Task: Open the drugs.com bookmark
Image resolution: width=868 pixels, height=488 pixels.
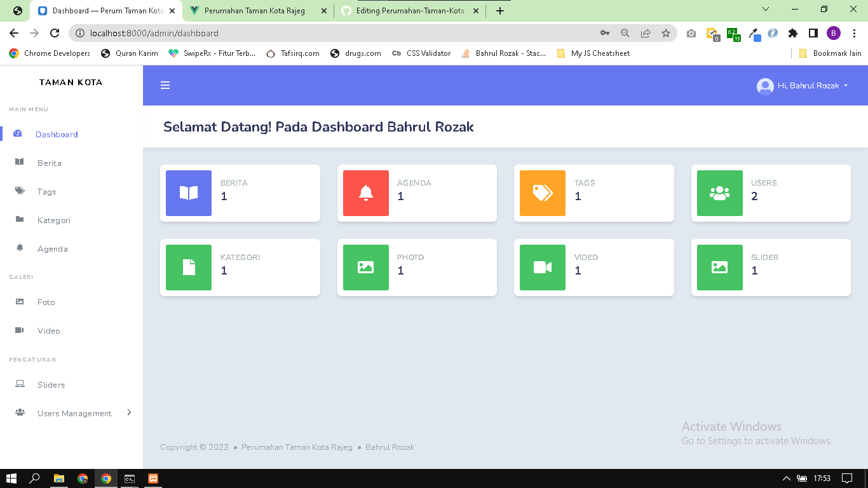Action: [x=356, y=53]
